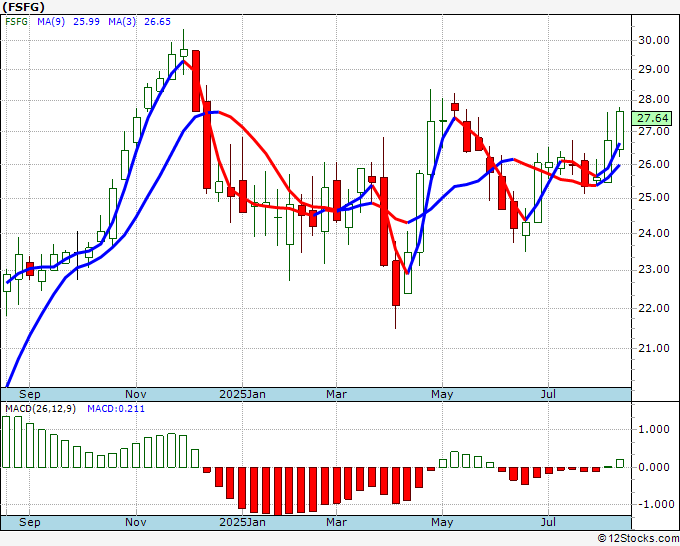The image size is (680, 546).
Task: Click May on the price chart date axis
Action: (442, 394)
